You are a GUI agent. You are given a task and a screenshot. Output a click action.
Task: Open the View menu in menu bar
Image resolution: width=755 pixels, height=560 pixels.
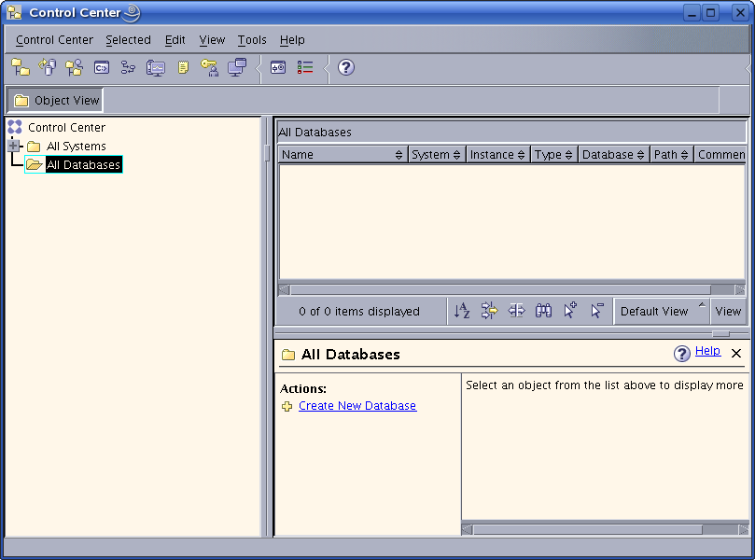[x=212, y=40]
